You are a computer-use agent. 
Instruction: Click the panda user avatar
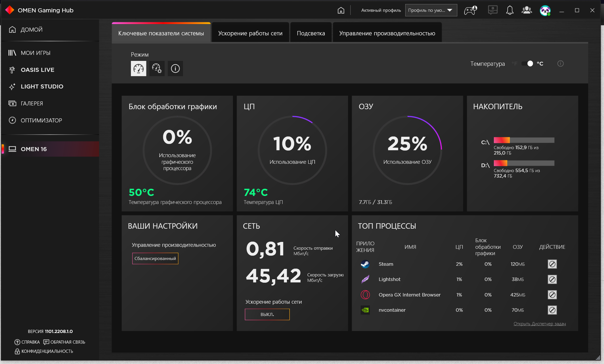pyautogui.click(x=545, y=10)
